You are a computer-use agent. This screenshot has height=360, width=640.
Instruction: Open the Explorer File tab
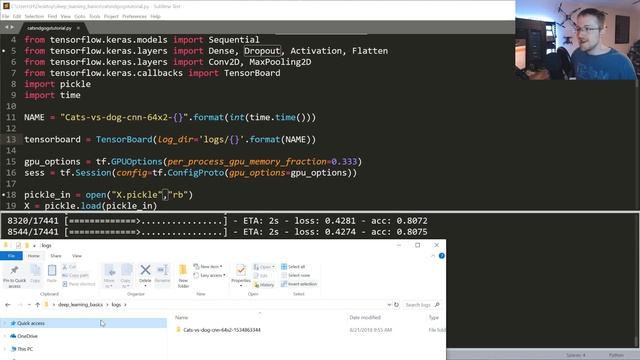click(11, 256)
